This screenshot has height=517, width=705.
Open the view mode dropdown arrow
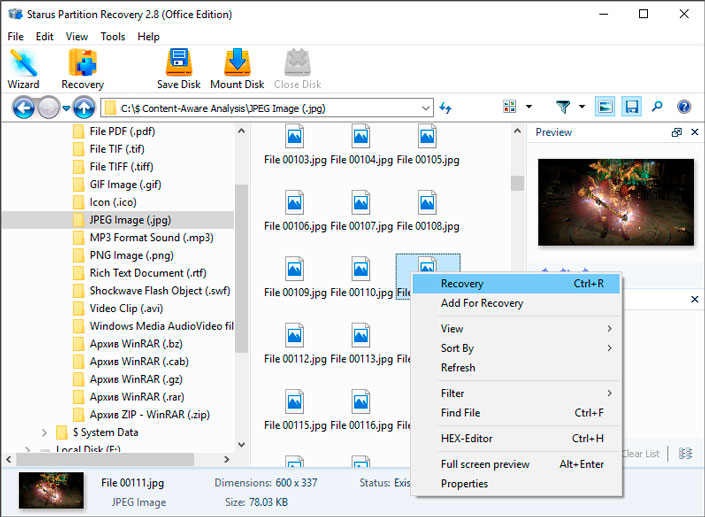tap(529, 107)
